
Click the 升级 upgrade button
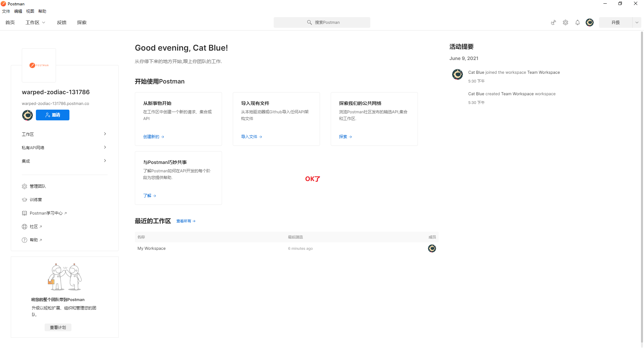pos(615,22)
